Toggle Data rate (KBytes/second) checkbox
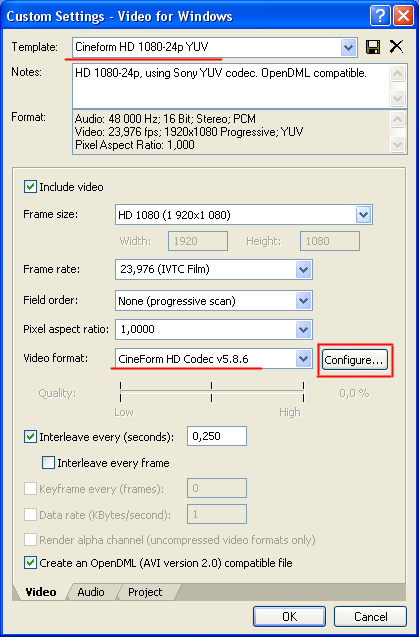 coord(30,515)
